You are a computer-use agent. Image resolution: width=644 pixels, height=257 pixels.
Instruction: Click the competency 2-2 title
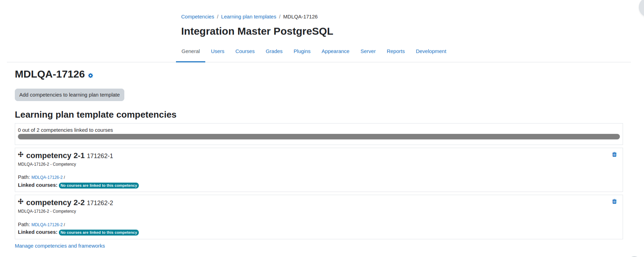(55, 202)
